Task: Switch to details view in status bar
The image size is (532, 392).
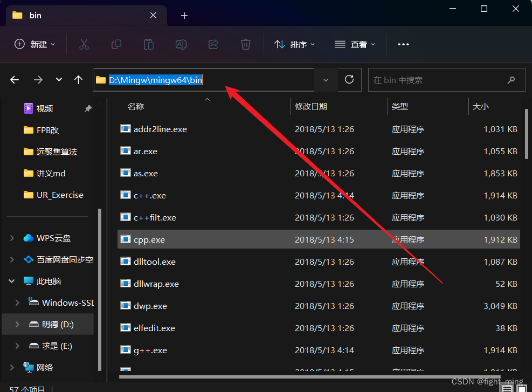Action: pos(507,389)
